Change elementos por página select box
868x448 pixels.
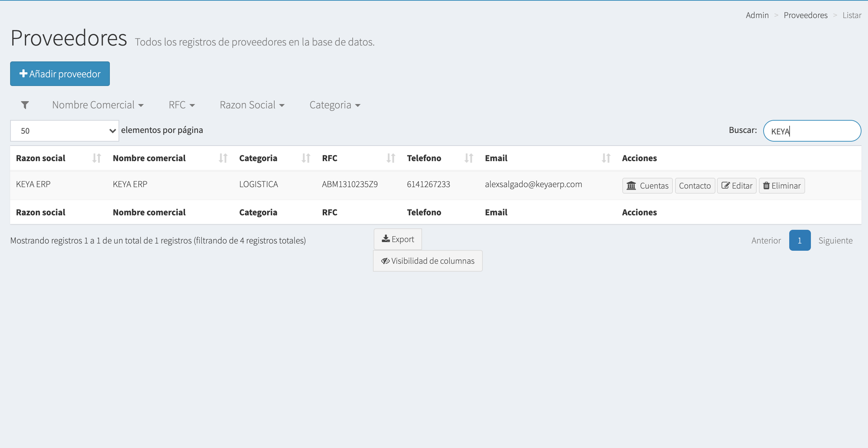(x=65, y=131)
